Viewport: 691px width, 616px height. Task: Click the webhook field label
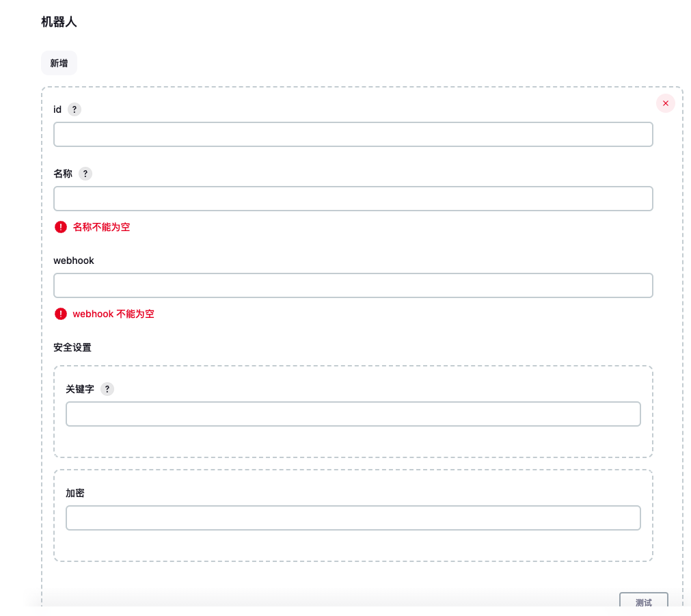point(74,260)
